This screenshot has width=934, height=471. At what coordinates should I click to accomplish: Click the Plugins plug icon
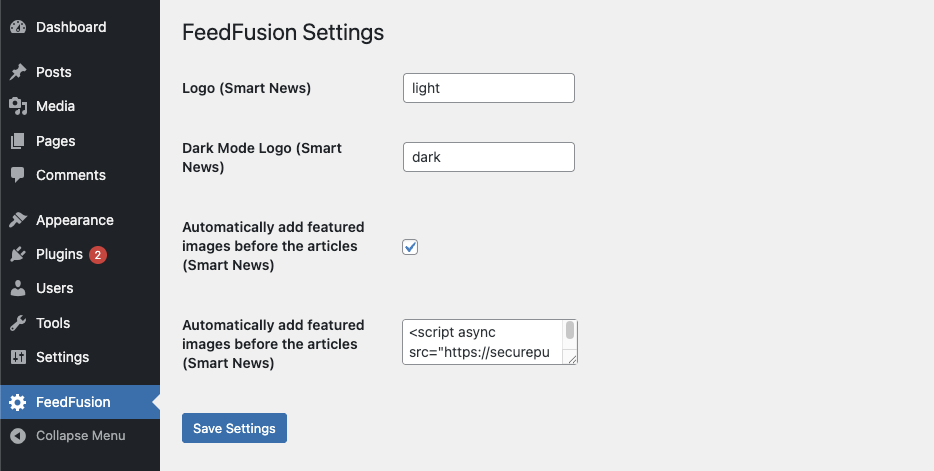tap(18, 254)
